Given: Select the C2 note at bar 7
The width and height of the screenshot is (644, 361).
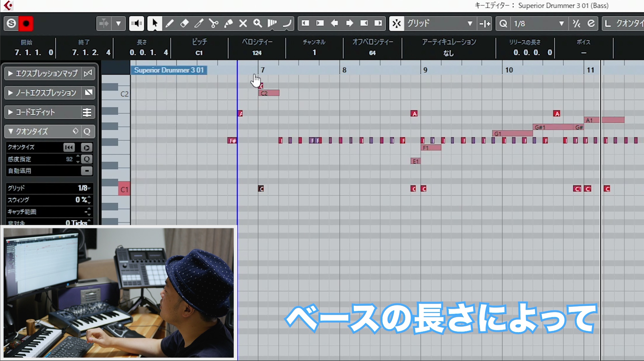Looking at the screenshot, I should 269,93.
